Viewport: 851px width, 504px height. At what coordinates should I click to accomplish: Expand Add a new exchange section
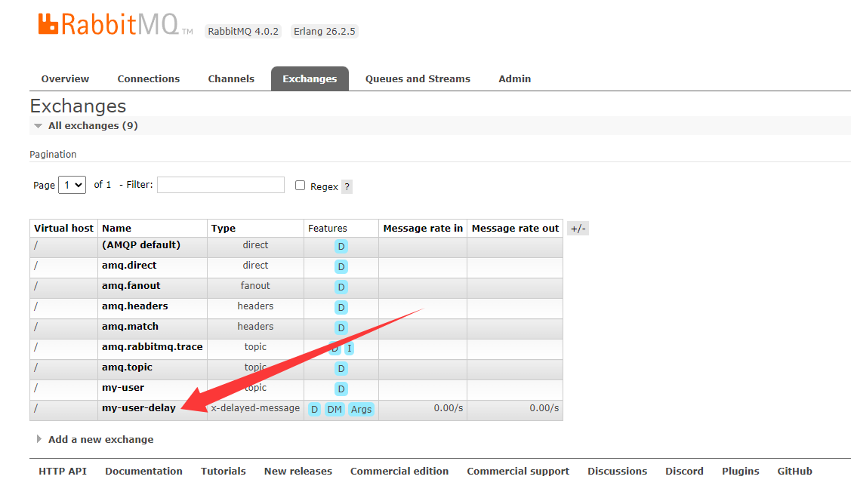[100, 439]
